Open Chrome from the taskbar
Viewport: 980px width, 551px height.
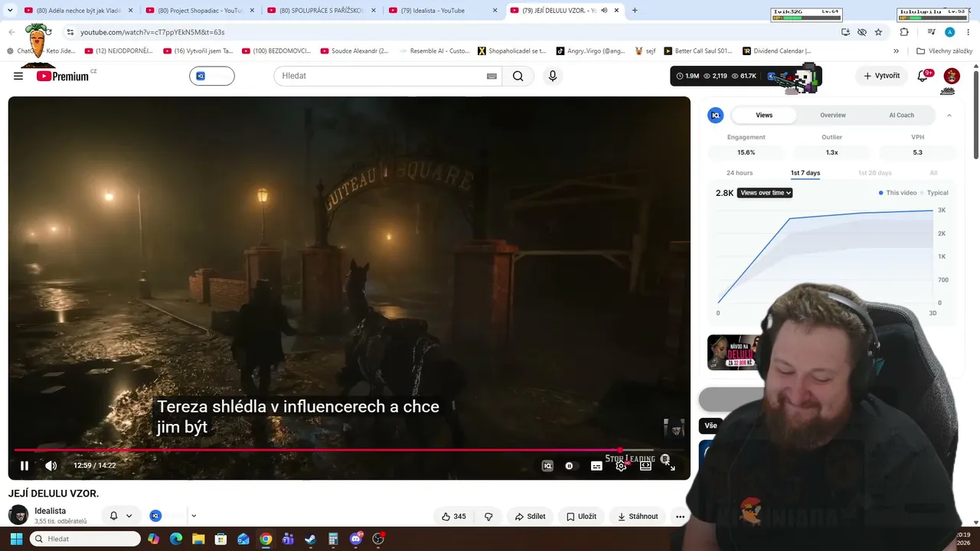click(266, 539)
